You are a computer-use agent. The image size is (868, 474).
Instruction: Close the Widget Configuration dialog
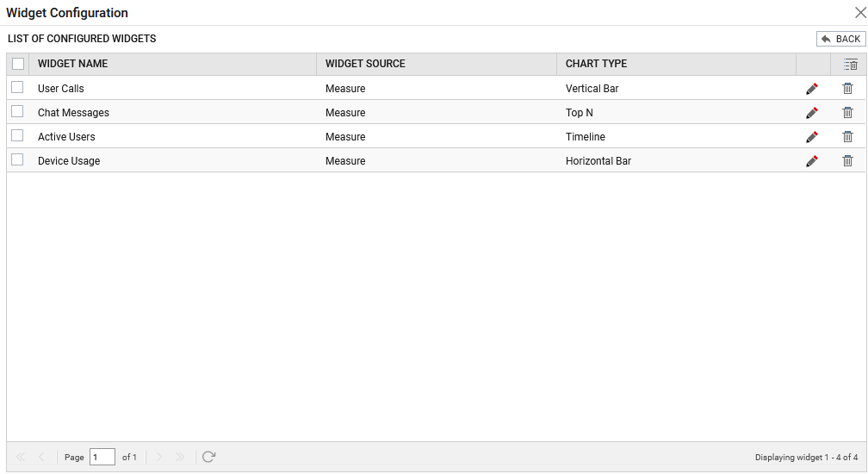[860, 12]
